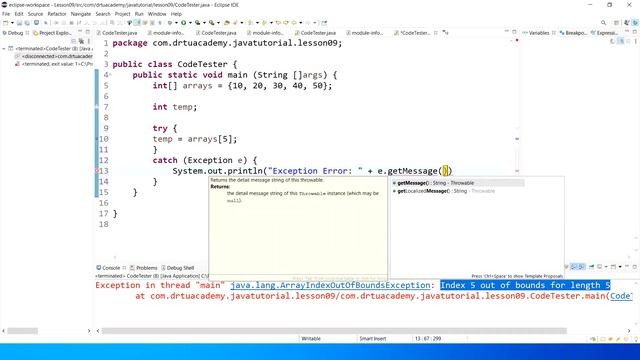Switch to the Breakpoints tab
Screen dimensions: 640x360
(x=573, y=33)
